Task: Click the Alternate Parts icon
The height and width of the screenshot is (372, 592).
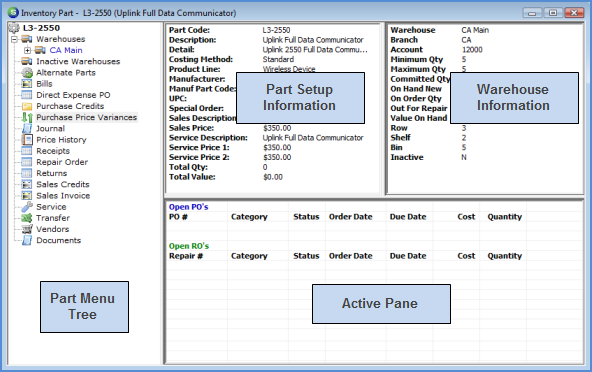Action: coord(26,73)
